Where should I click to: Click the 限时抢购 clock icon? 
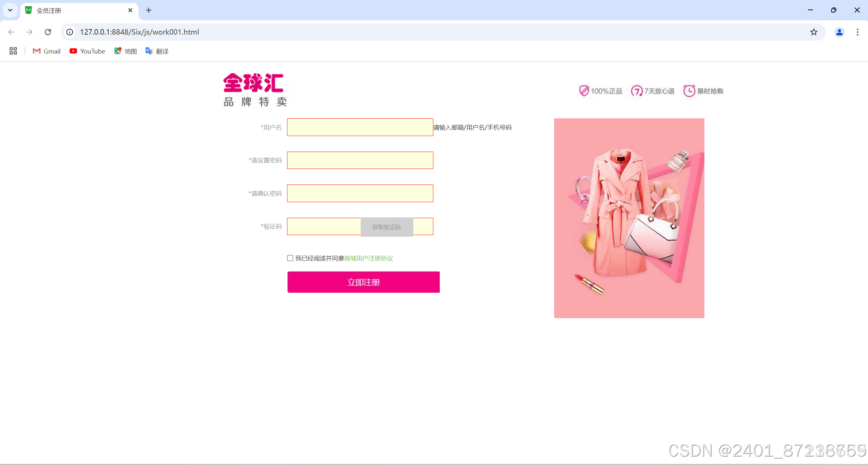pos(689,91)
